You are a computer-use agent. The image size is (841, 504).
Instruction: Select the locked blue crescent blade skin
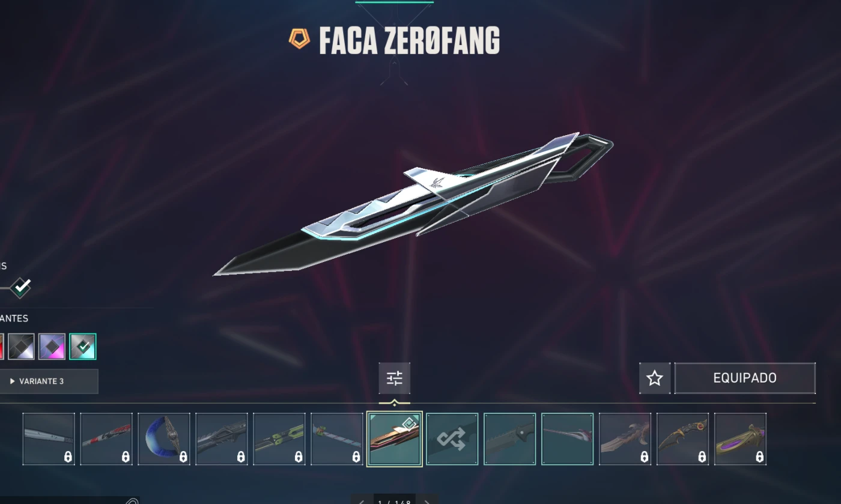164,439
